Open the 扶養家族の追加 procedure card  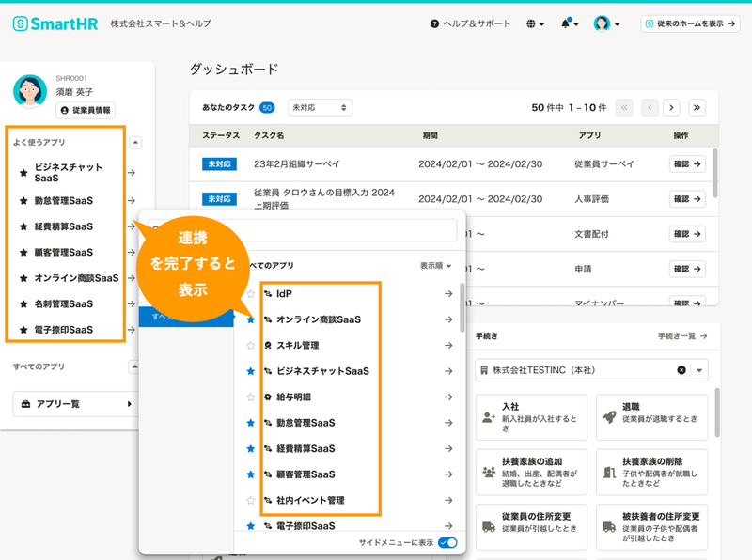(x=531, y=473)
